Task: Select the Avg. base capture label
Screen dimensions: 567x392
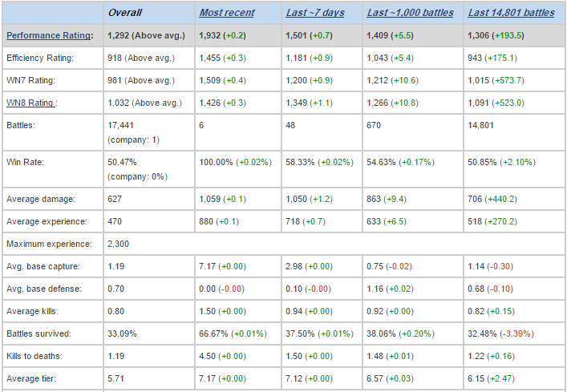Action: click(43, 266)
